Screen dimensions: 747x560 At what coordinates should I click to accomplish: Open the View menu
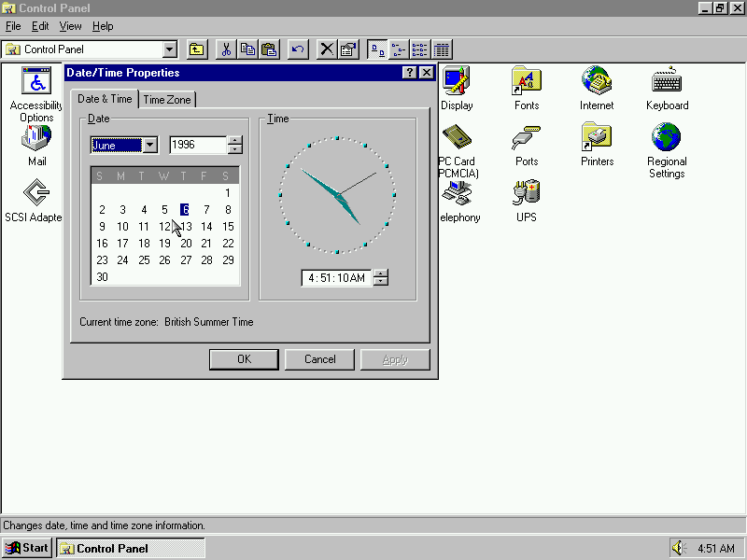pyautogui.click(x=70, y=26)
